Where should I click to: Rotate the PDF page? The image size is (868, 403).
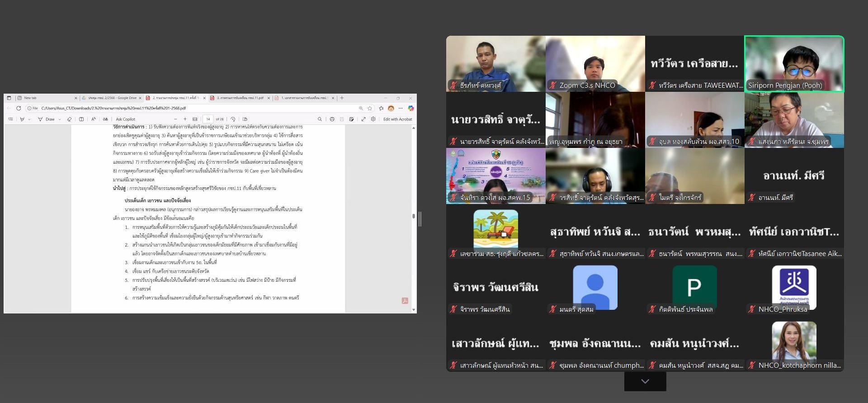[233, 119]
